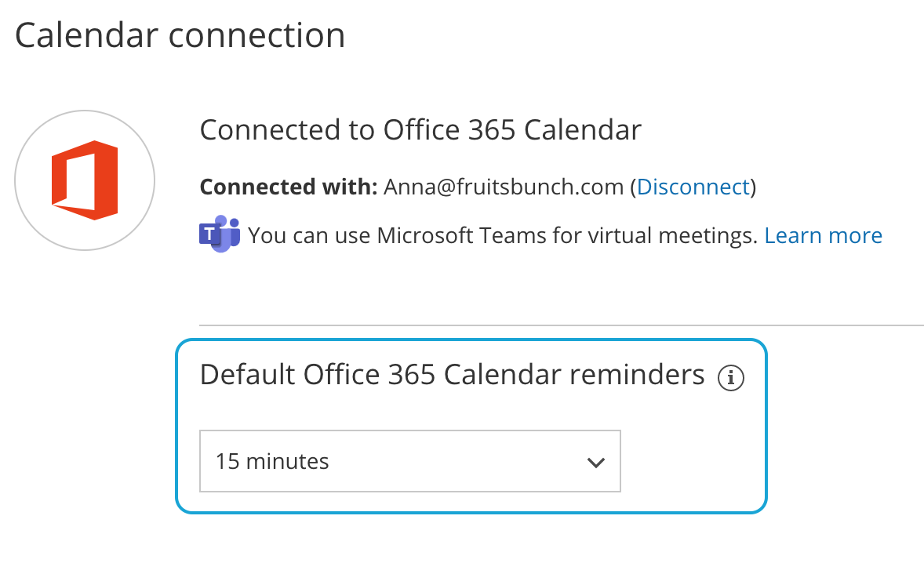
Task: Click the "Default Office 365 Calendar reminders" label
Action: [x=452, y=375]
